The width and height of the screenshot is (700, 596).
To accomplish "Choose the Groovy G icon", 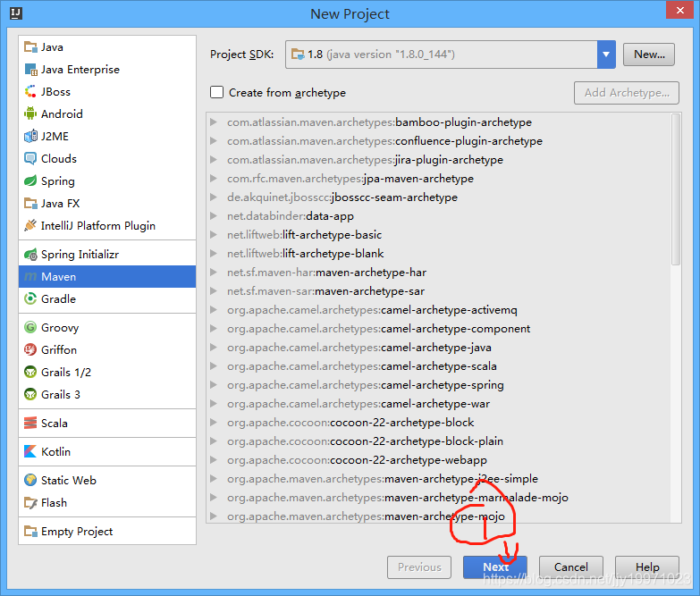I will click(x=30, y=327).
